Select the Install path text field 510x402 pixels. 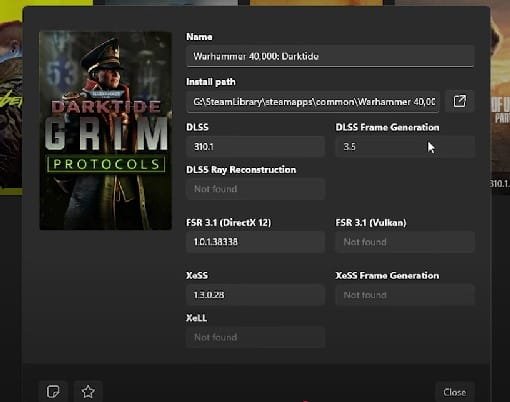(313, 101)
